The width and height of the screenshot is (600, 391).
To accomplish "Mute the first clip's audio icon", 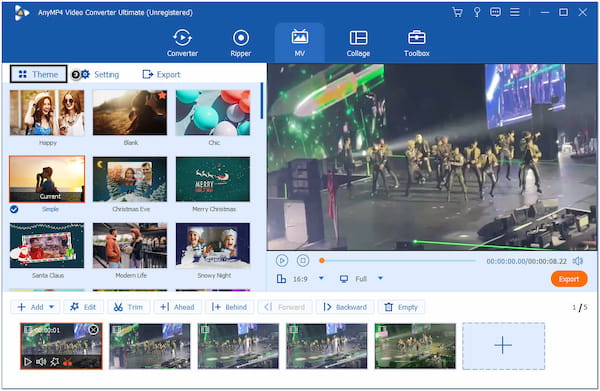I will (41, 362).
